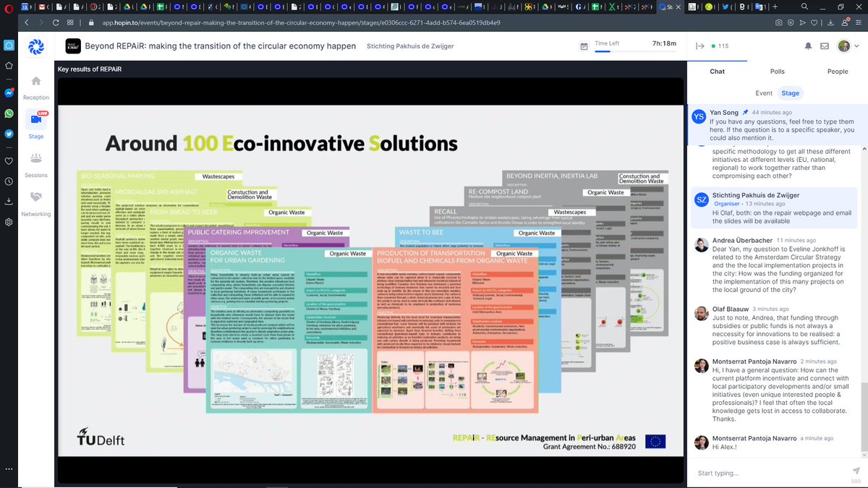
Task: Open the settings gear at the dock bottom
Action: point(9,223)
